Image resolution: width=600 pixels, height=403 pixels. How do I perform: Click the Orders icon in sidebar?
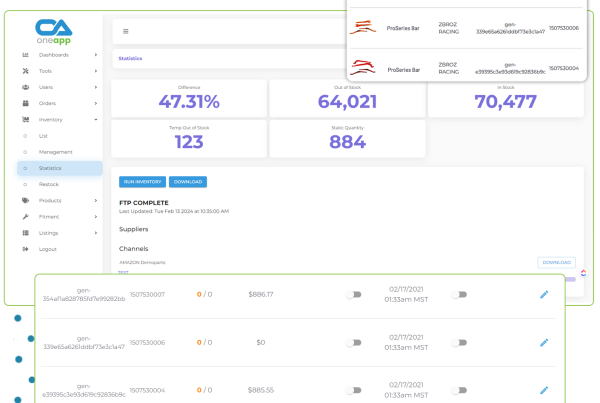point(25,103)
